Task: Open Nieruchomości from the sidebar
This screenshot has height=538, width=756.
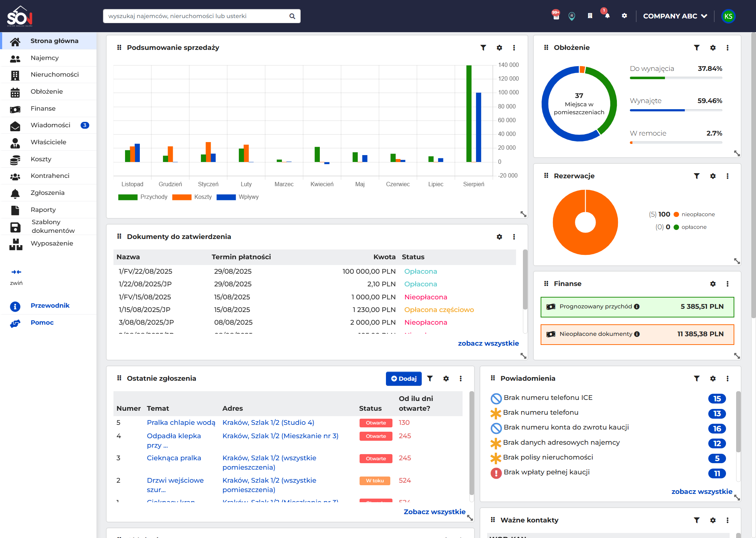Action: coord(49,74)
